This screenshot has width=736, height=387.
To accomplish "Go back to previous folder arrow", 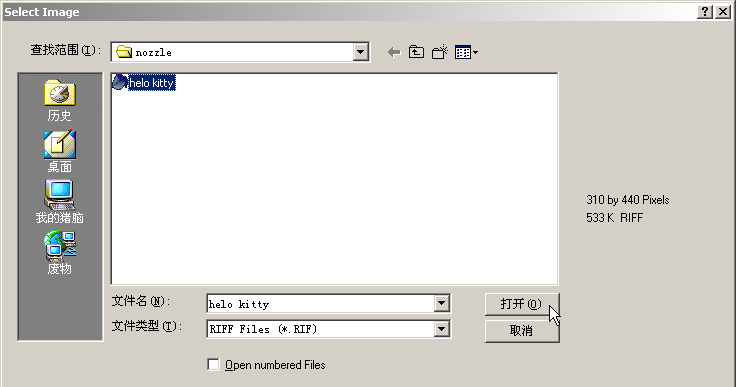I will click(x=394, y=52).
